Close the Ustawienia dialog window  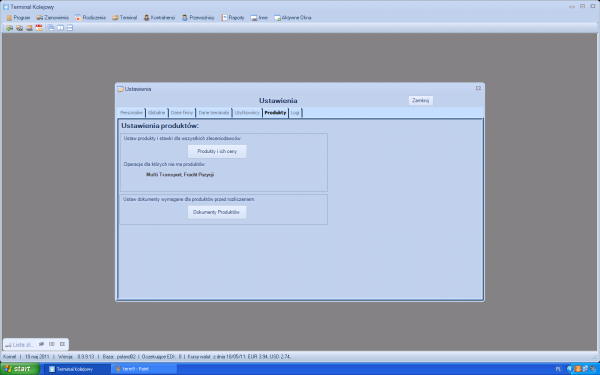pyautogui.click(x=478, y=88)
